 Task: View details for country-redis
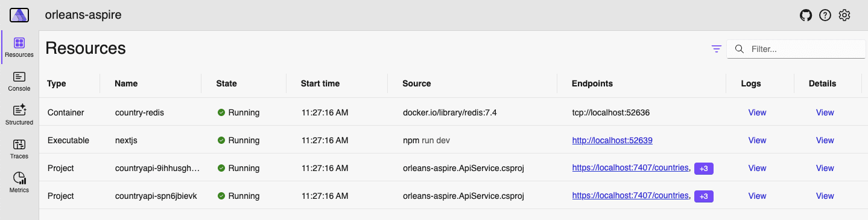(x=825, y=112)
